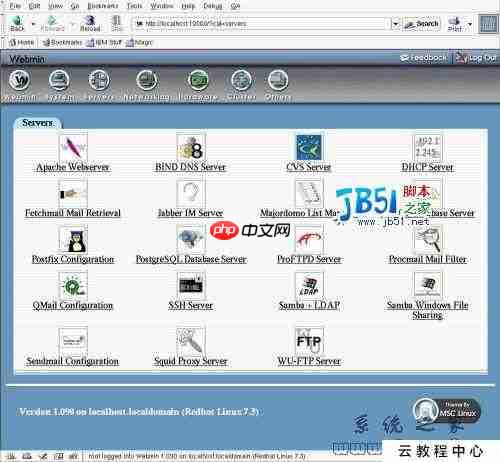500x462 pixels.
Task: Click the SSH Server icon
Action: [x=191, y=285]
